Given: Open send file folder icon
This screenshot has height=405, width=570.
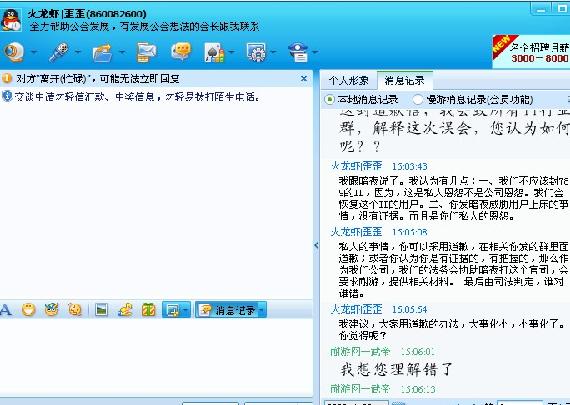Looking at the screenshot, I should tap(102, 53).
